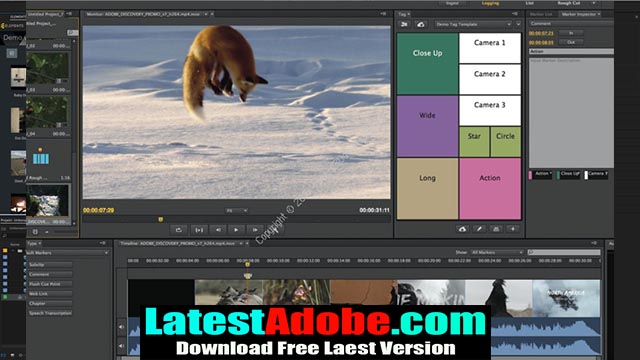Screen dimensions: 640x360
Task: Open workspace overflow dropdown arrow
Action: 594,3
